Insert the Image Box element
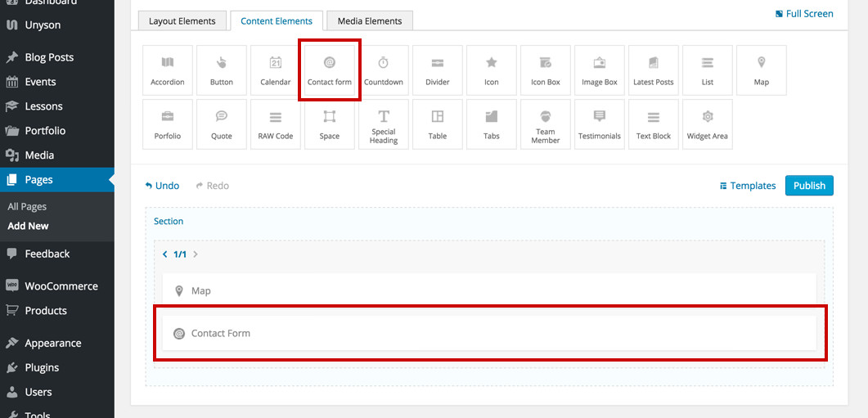This screenshot has height=418, width=868. 599,70
